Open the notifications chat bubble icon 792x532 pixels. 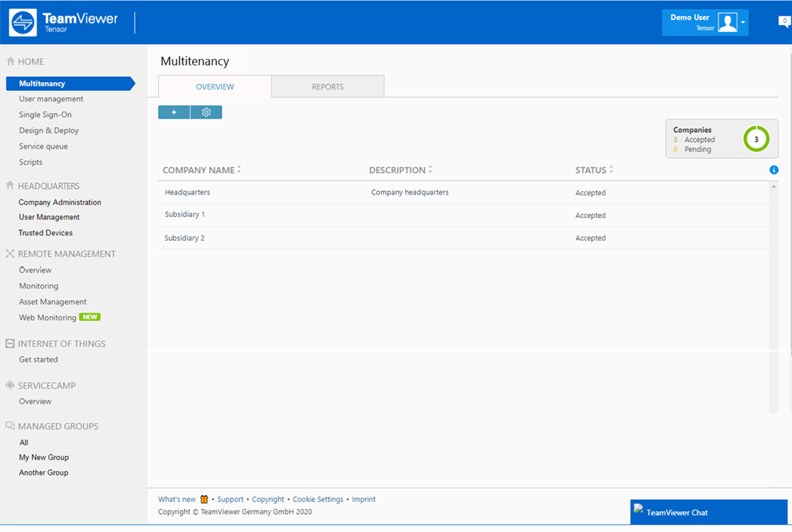click(x=784, y=21)
